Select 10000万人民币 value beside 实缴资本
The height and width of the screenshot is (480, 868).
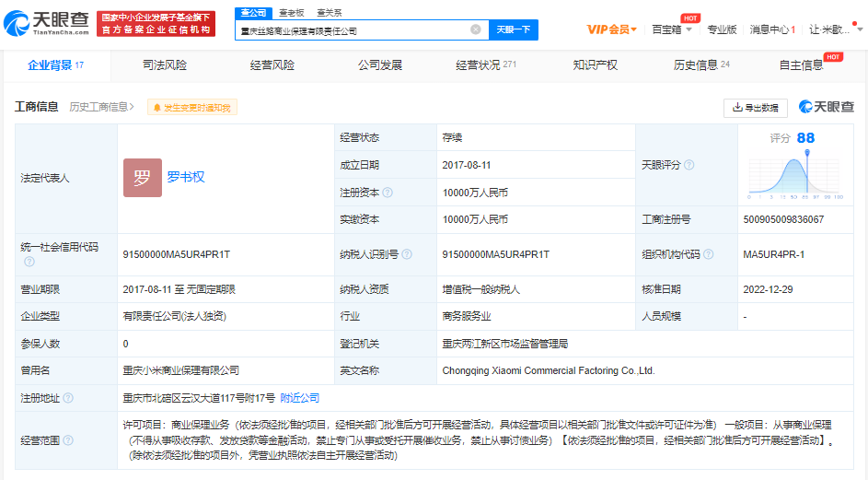tap(475, 219)
